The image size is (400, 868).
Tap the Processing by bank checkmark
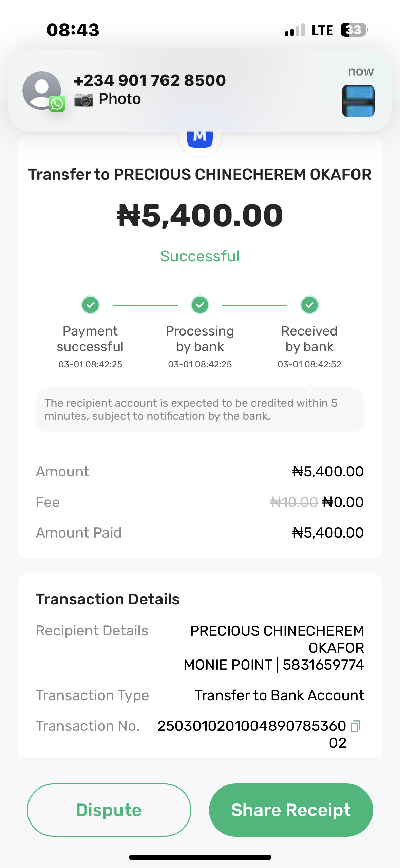(200, 305)
